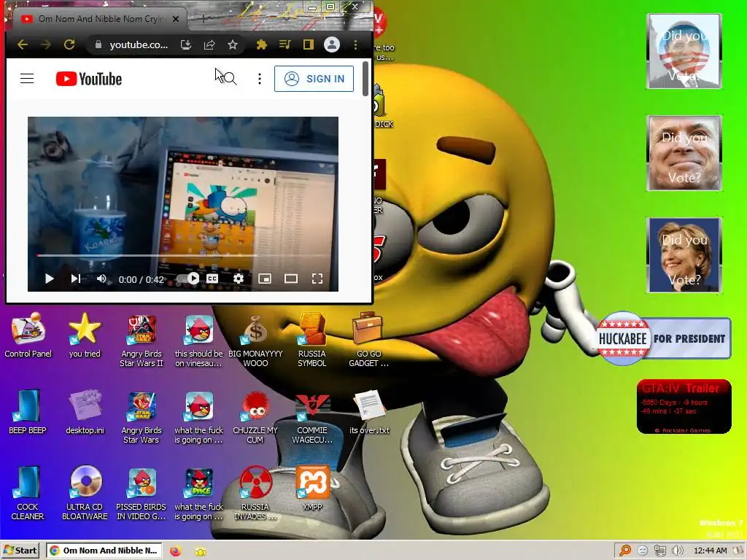Launch Firefox from the taskbar
The width and height of the screenshot is (747, 560).
pyautogui.click(x=176, y=551)
